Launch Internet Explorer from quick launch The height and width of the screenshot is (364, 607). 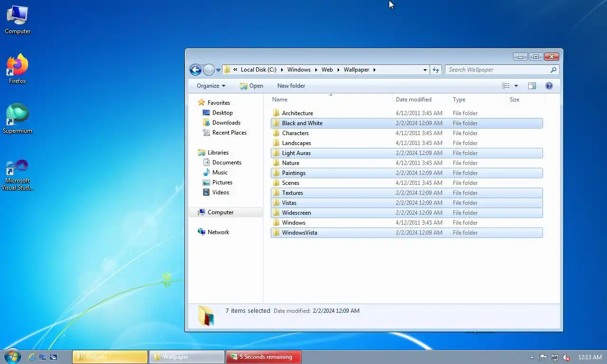(x=32, y=357)
